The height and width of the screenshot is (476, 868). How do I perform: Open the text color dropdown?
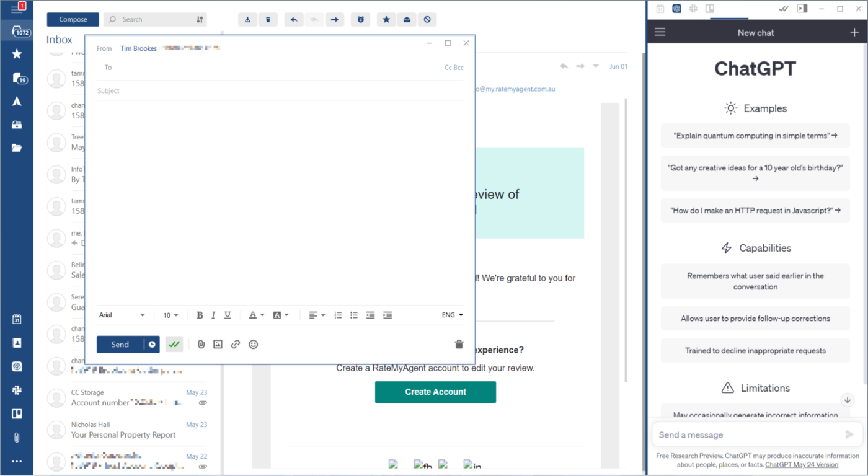[256, 315]
